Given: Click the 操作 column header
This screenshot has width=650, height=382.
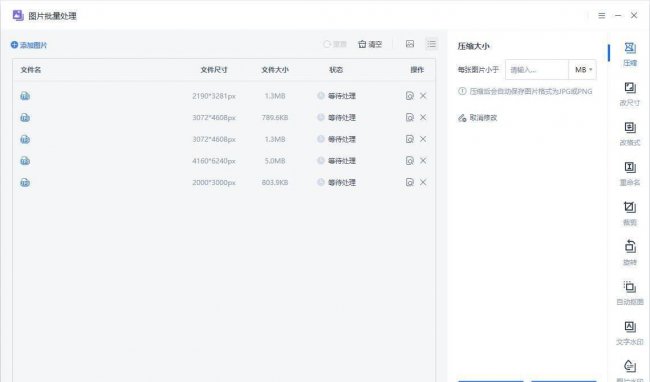Looking at the screenshot, I should (417, 70).
